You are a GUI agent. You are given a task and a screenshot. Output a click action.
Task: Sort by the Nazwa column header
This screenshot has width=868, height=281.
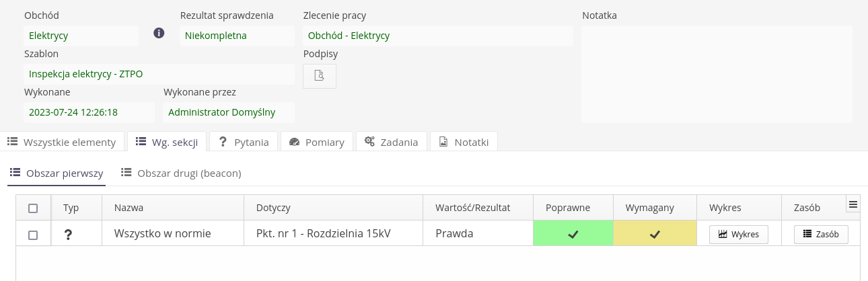click(x=129, y=208)
